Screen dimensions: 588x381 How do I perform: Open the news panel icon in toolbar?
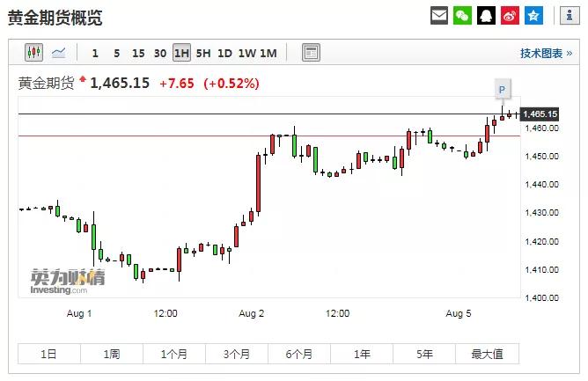pos(311,53)
